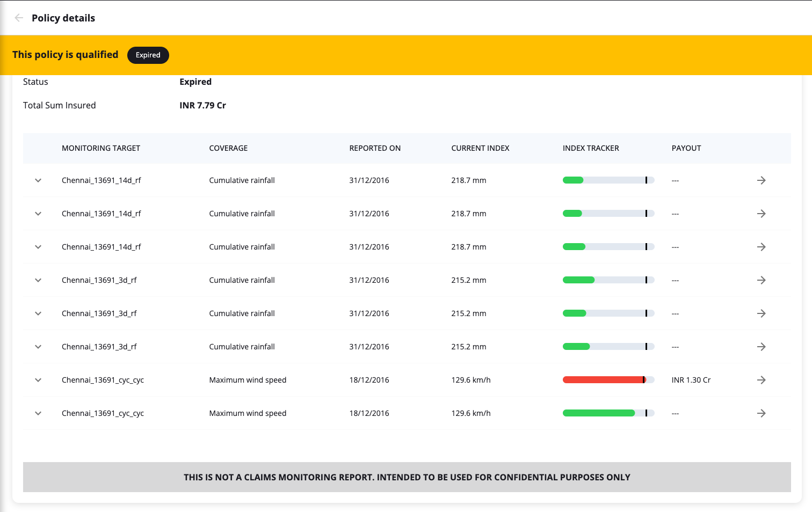
Task: Click the Expired status badge in the banner
Action: (x=148, y=55)
